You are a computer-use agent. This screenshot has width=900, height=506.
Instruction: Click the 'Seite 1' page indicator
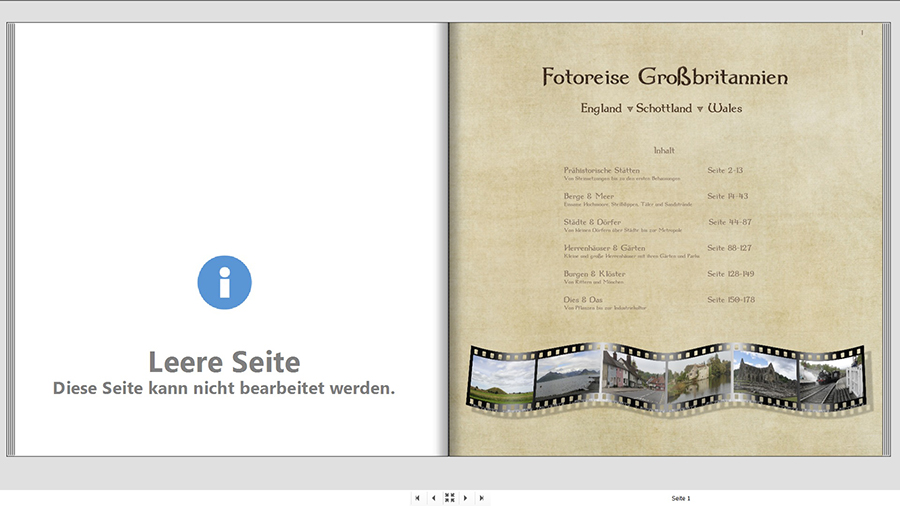tap(680, 498)
